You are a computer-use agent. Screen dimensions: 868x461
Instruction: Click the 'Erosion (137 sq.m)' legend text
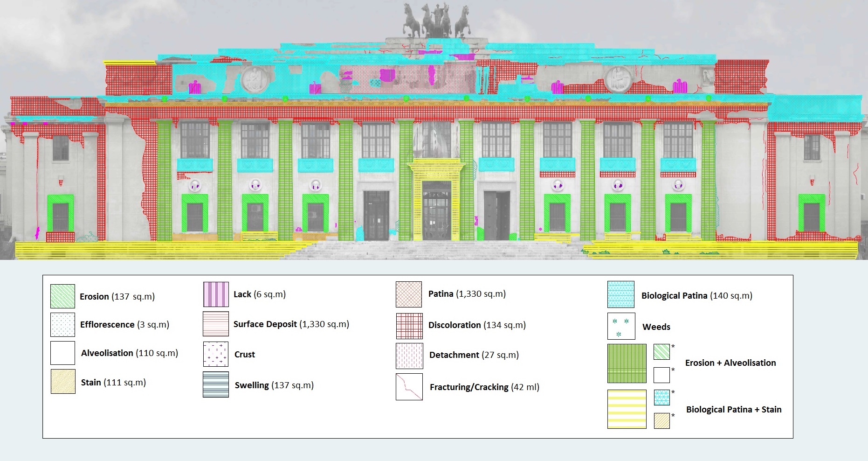(x=117, y=297)
